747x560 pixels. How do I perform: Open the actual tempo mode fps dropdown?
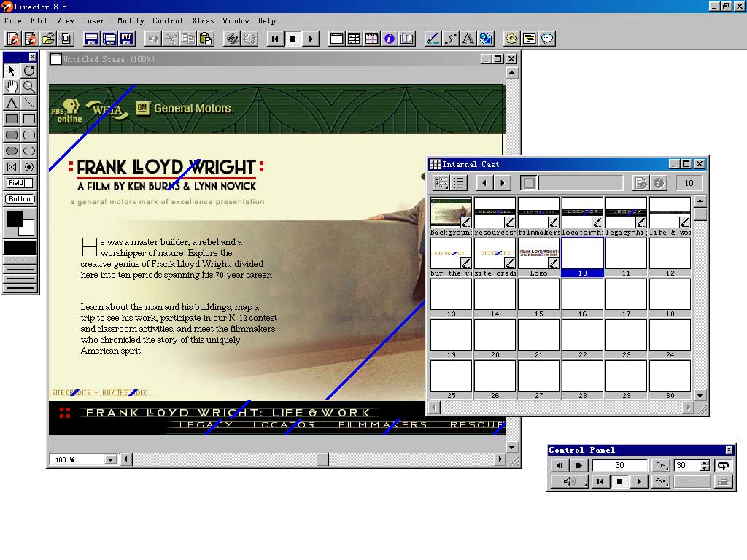[x=660, y=481]
